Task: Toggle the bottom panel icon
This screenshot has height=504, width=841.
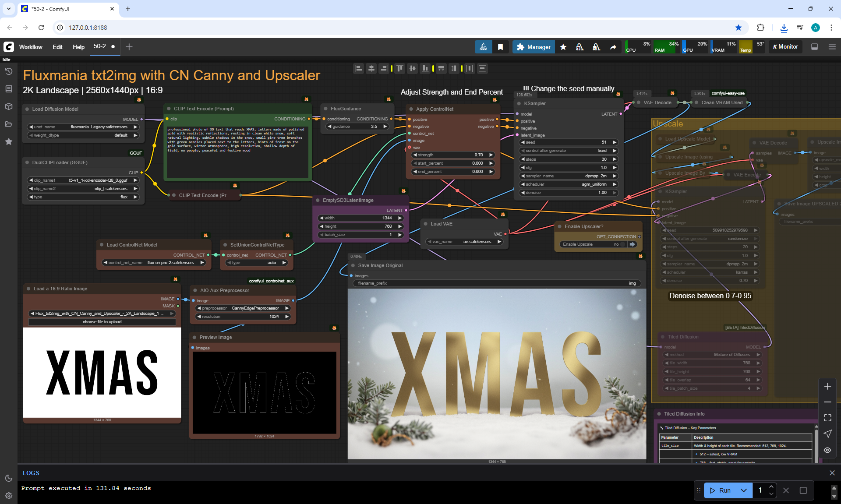Action: (814, 47)
